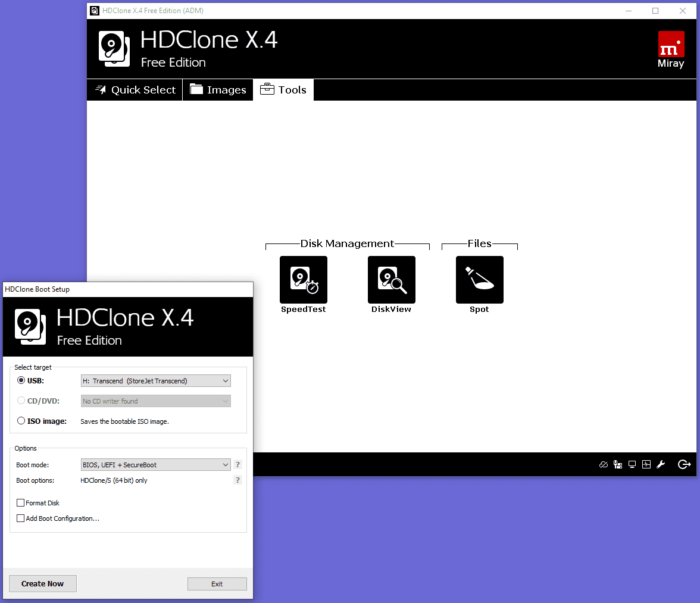This screenshot has width=700, height=603.
Task: Click 'HDClone/S (64 bit) only' text
Action: (114, 480)
